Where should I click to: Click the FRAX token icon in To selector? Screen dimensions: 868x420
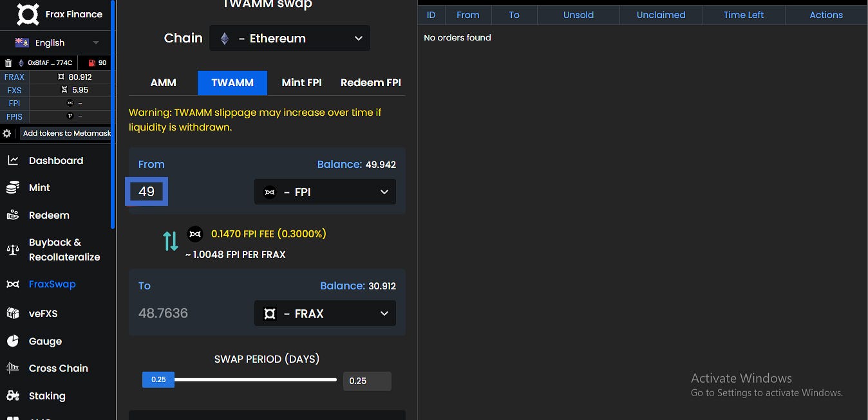270,313
